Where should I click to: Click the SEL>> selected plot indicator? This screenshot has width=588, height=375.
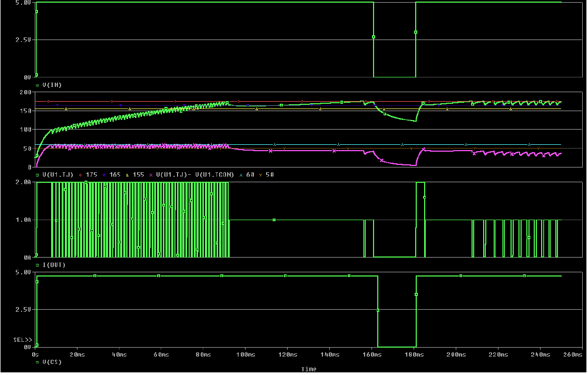(x=23, y=340)
